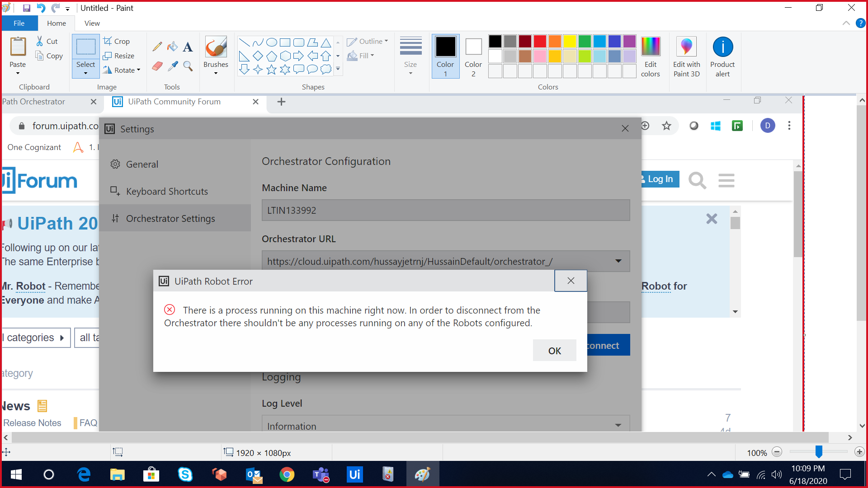The image size is (868, 488).
Task: Select the Fill with color bucket
Action: coord(172,47)
